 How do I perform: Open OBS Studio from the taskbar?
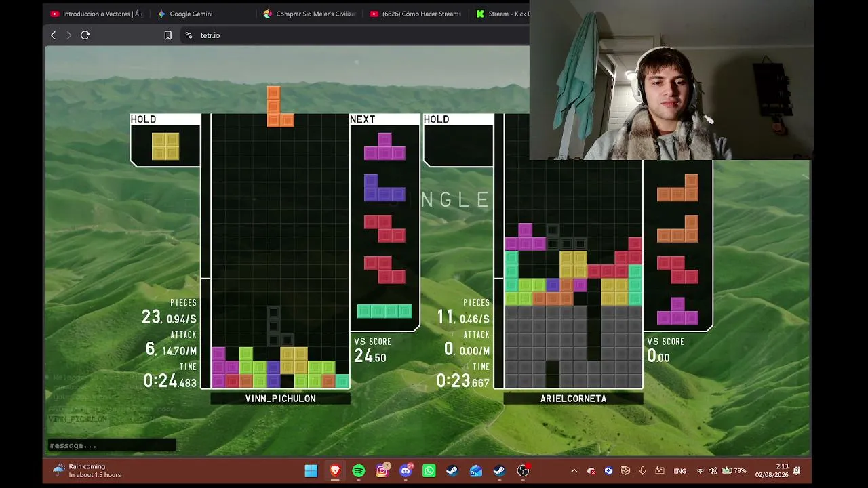[x=523, y=471]
